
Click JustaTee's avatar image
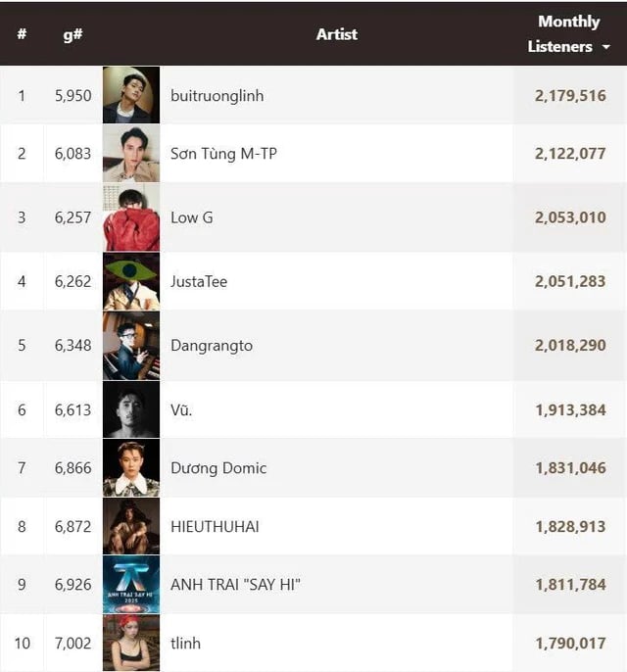tap(130, 281)
